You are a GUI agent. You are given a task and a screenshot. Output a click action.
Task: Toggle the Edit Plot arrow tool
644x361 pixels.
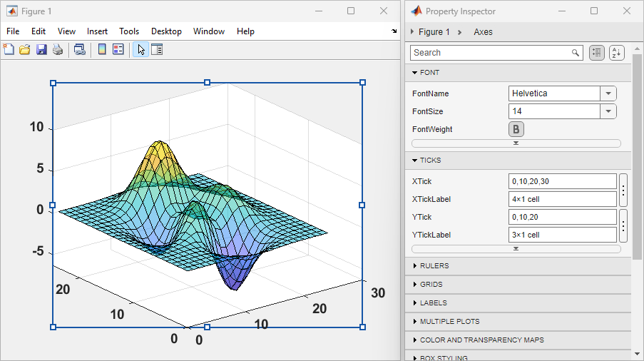tap(141, 50)
